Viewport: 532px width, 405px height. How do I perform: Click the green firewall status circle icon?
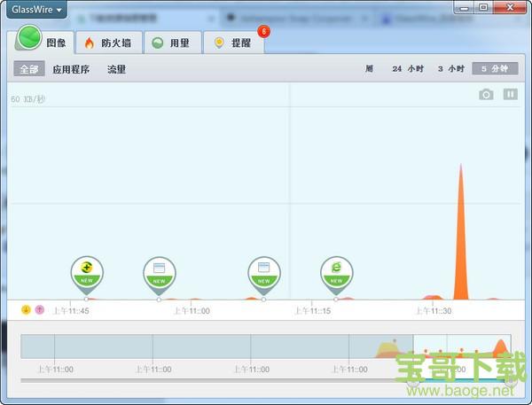click(29, 37)
